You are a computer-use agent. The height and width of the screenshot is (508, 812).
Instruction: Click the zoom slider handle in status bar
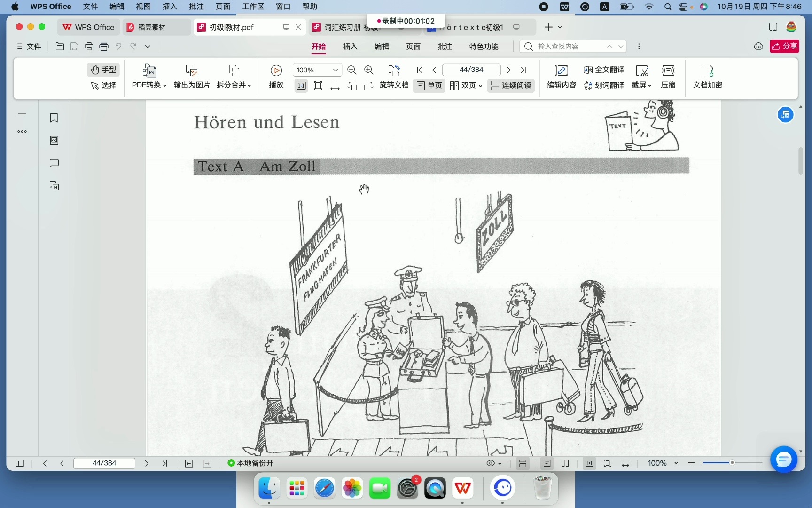(x=732, y=463)
